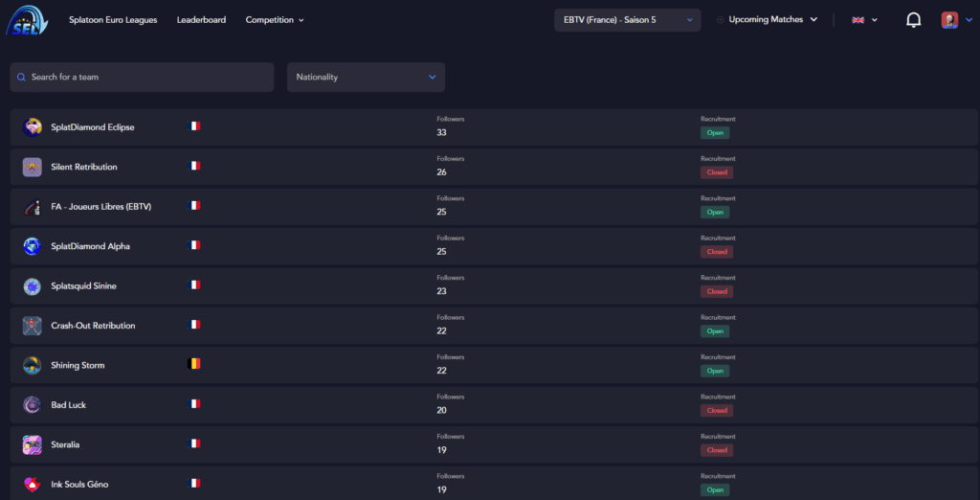Click Closed badge for SplatDiamond Alpha

[717, 252]
